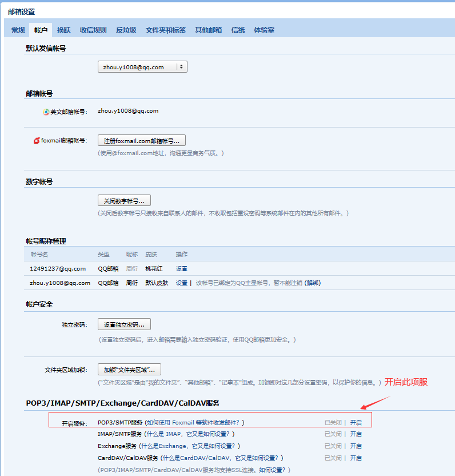Image resolution: width=455 pixels, height=476 pixels.
Task: Click the SSL 如何设置 link
Action: 272,470
